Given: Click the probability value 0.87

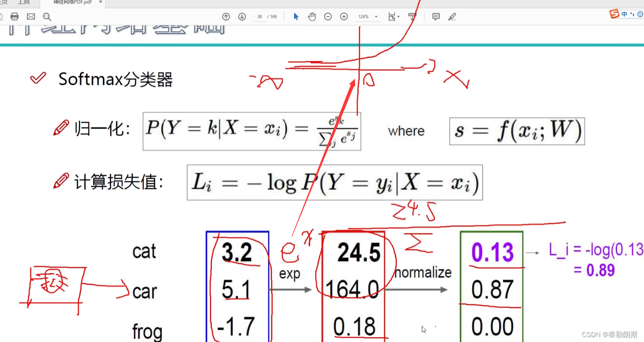Looking at the screenshot, I should [492, 289].
